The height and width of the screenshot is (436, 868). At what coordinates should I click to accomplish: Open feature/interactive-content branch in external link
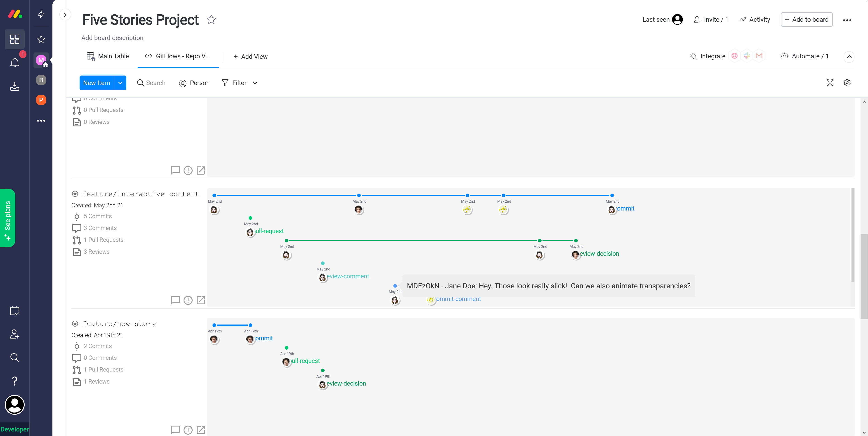click(x=200, y=300)
